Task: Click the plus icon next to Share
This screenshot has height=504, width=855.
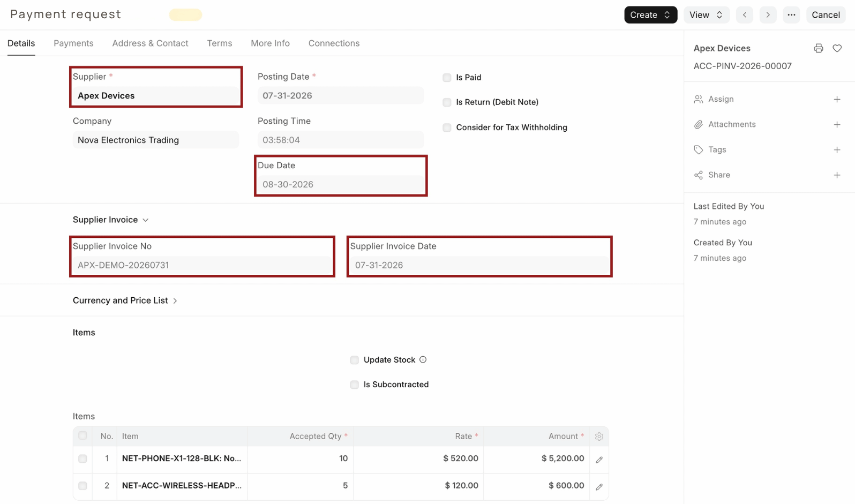Action: click(837, 175)
